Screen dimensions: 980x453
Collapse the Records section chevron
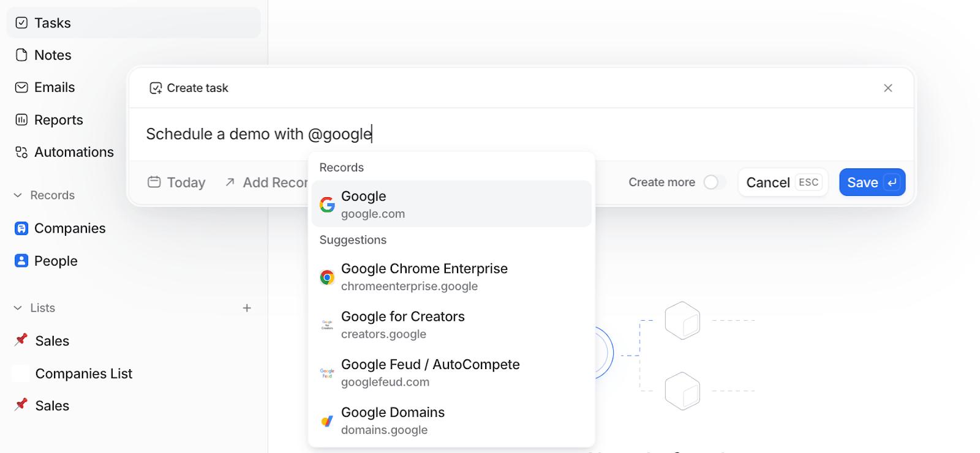[x=18, y=195]
